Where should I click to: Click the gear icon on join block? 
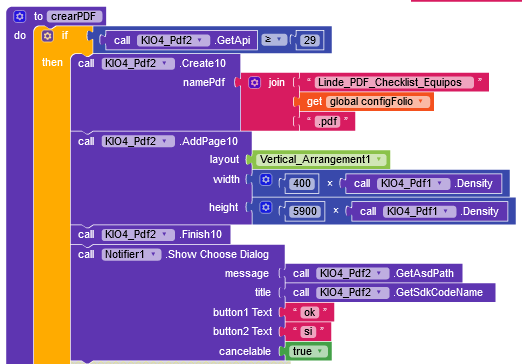point(254,82)
